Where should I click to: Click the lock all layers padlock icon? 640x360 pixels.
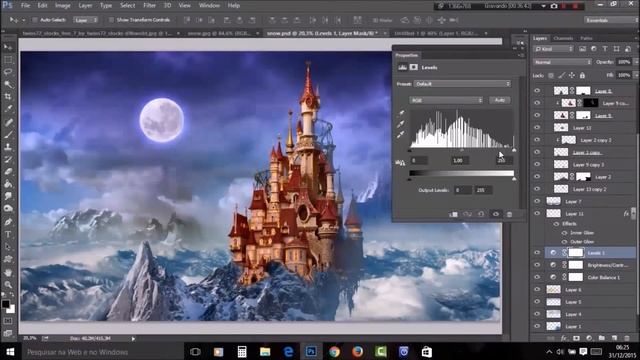[582, 75]
